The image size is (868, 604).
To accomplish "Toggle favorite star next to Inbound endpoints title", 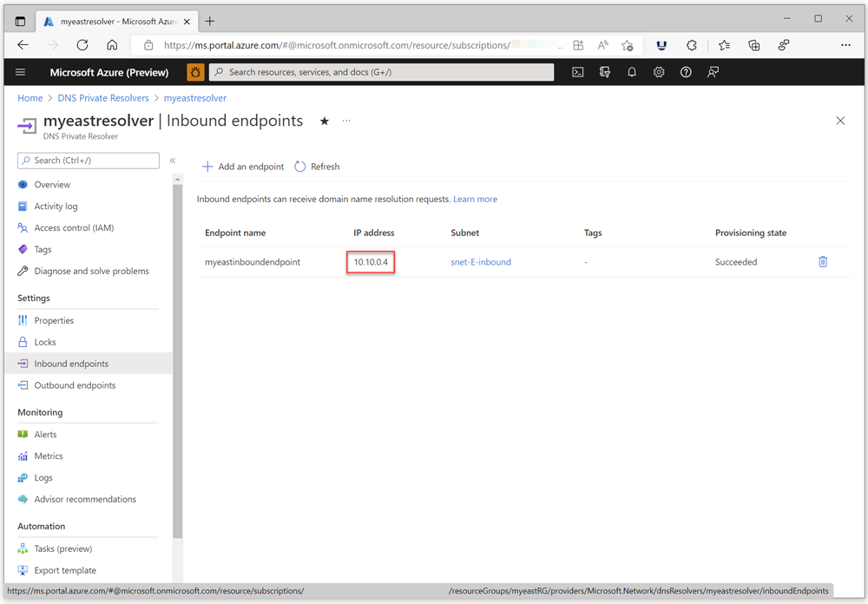I will [324, 121].
